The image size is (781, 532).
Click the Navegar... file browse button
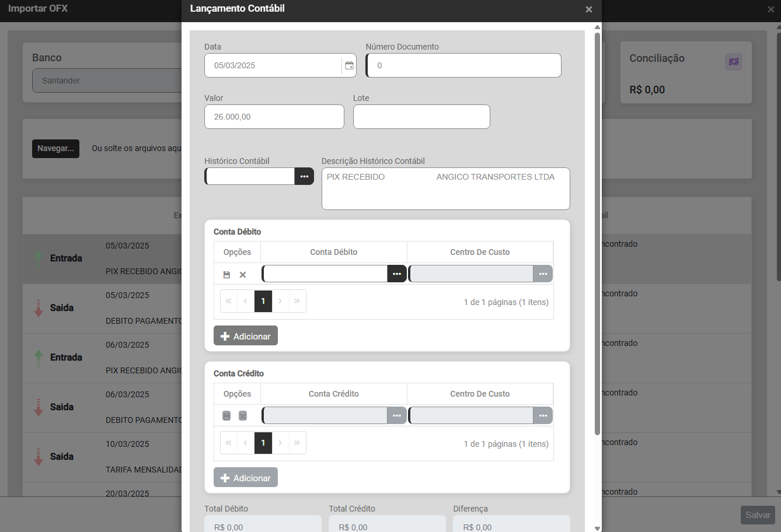tap(55, 149)
